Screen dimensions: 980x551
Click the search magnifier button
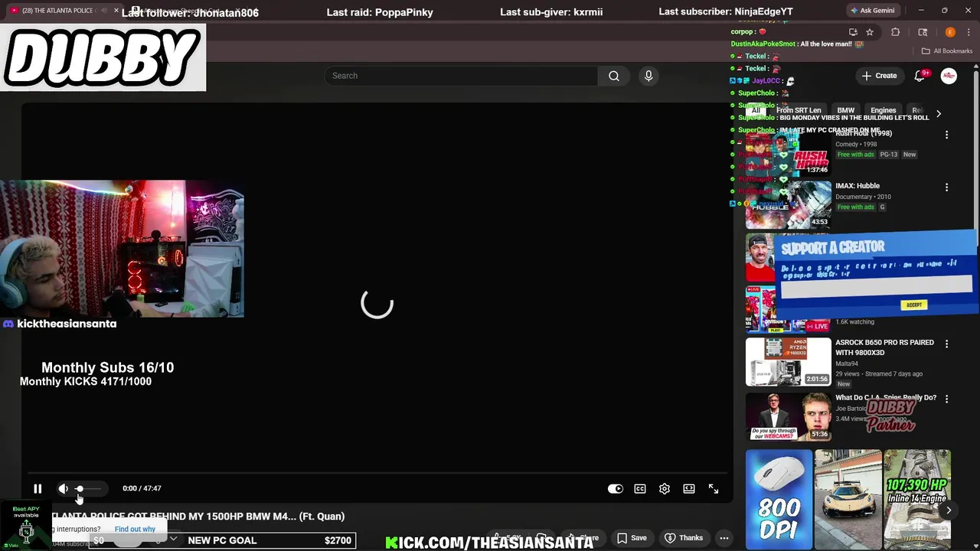(613, 76)
